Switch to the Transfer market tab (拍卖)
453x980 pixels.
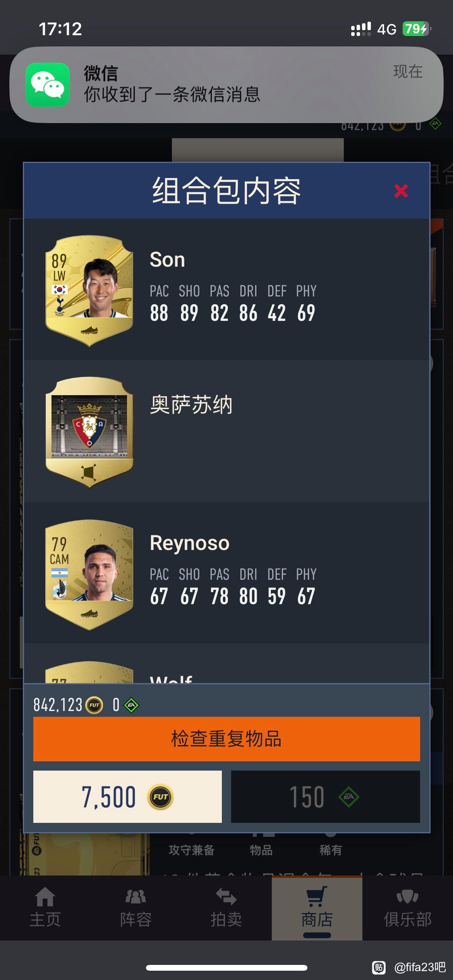[226, 907]
